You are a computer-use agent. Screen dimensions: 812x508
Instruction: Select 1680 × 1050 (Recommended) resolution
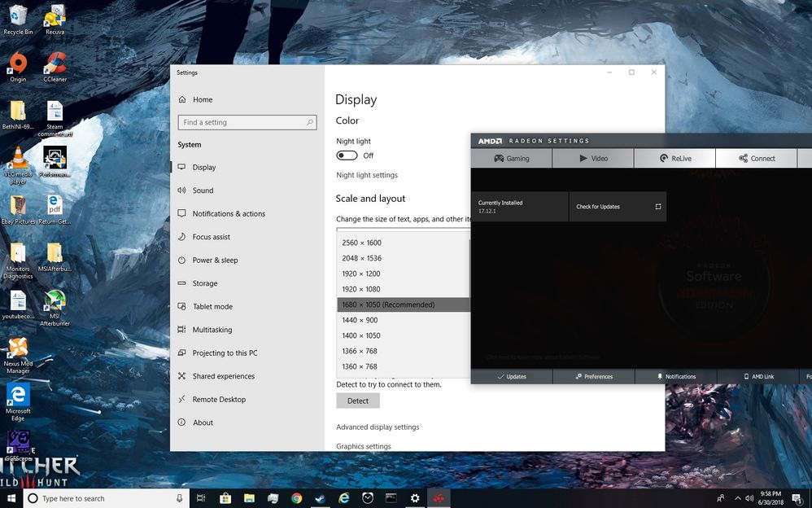point(404,304)
